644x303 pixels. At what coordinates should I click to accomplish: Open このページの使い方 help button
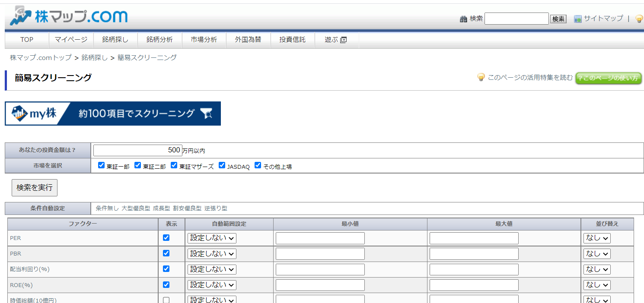(x=608, y=79)
